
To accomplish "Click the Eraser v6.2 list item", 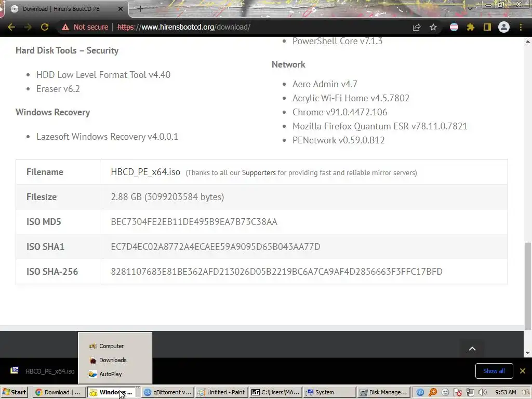I will 58,89.
